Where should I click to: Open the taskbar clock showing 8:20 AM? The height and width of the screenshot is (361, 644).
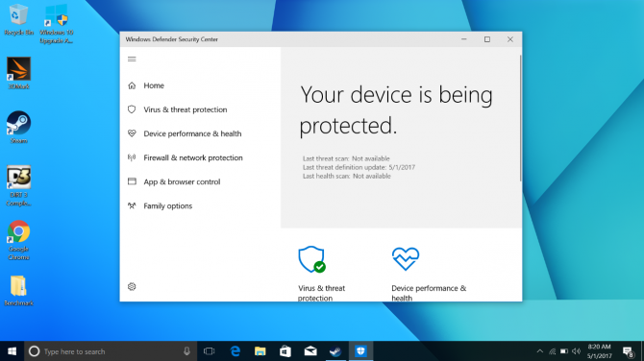[x=599, y=351]
